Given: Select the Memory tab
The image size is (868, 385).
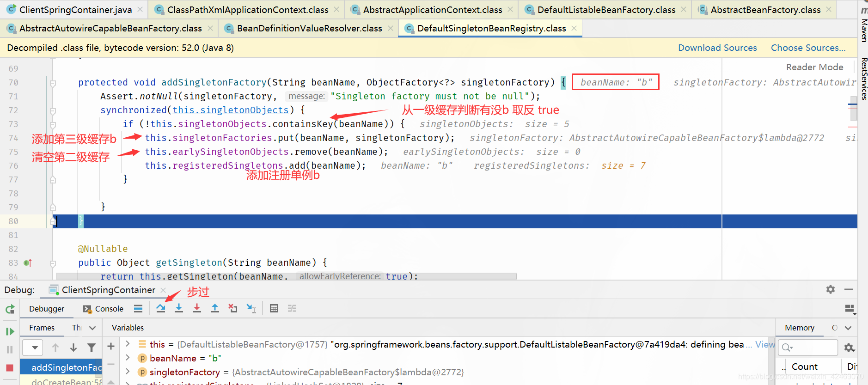Looking at the screenshot, I should coord(800,328).
